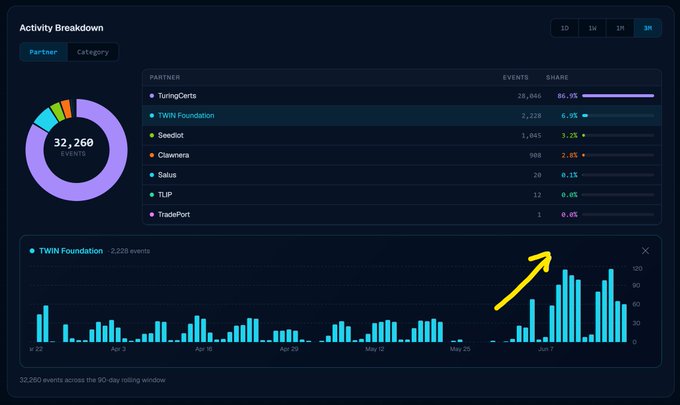Click the TWIN Foundation chart title
This screenshot has width=680, height=405.
coord(71,251)
